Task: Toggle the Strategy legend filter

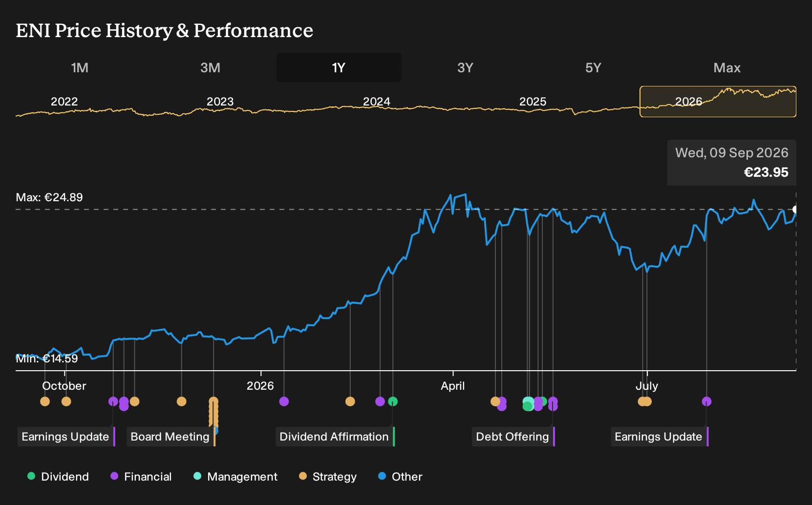Action: pyautogui.click(x=328, y=477)
